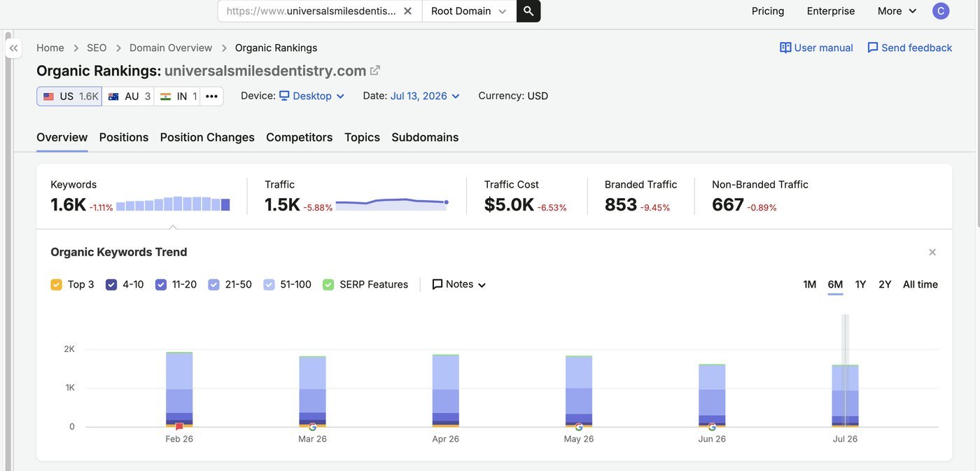Clear the URL search field

click(407, 11)
